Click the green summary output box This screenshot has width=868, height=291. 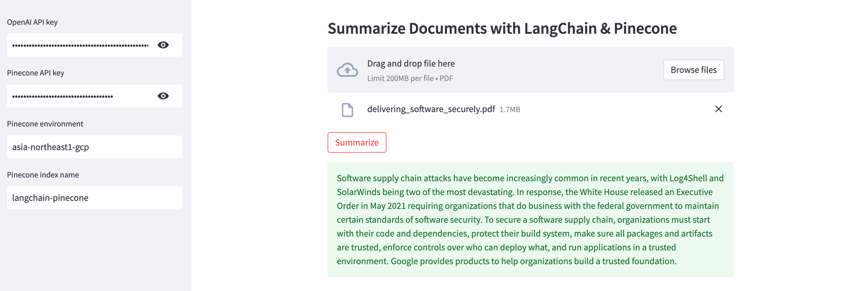pyautogui.click(x=530, y=219)
